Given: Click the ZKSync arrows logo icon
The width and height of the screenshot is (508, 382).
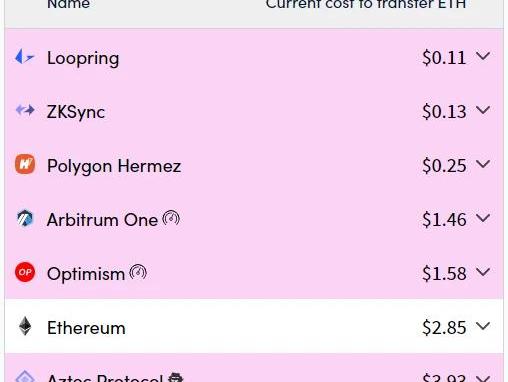Looking at the screenshot, I should click(x=25, y=110).
